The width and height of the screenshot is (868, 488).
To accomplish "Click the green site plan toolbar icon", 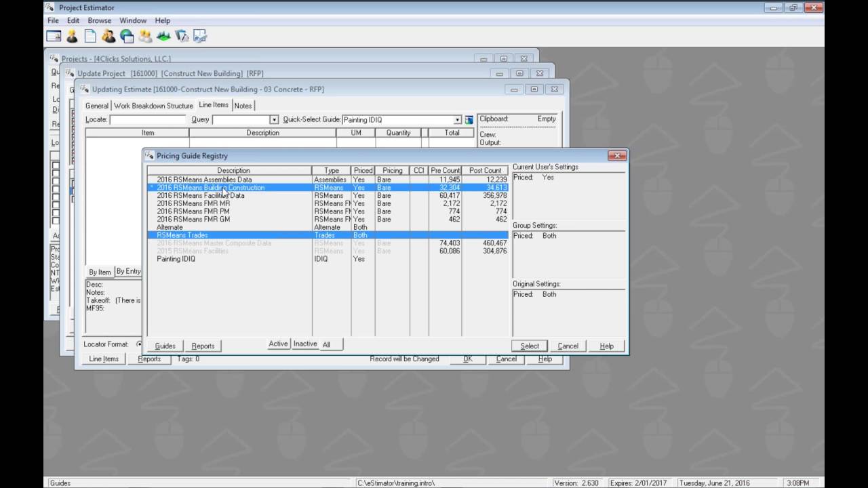I will (163, 36).
